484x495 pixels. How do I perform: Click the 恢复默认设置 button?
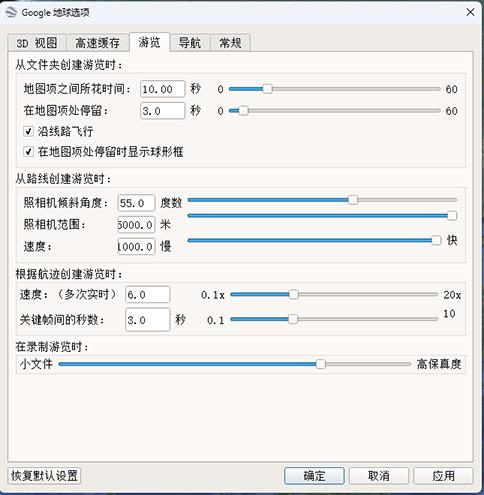44,475
